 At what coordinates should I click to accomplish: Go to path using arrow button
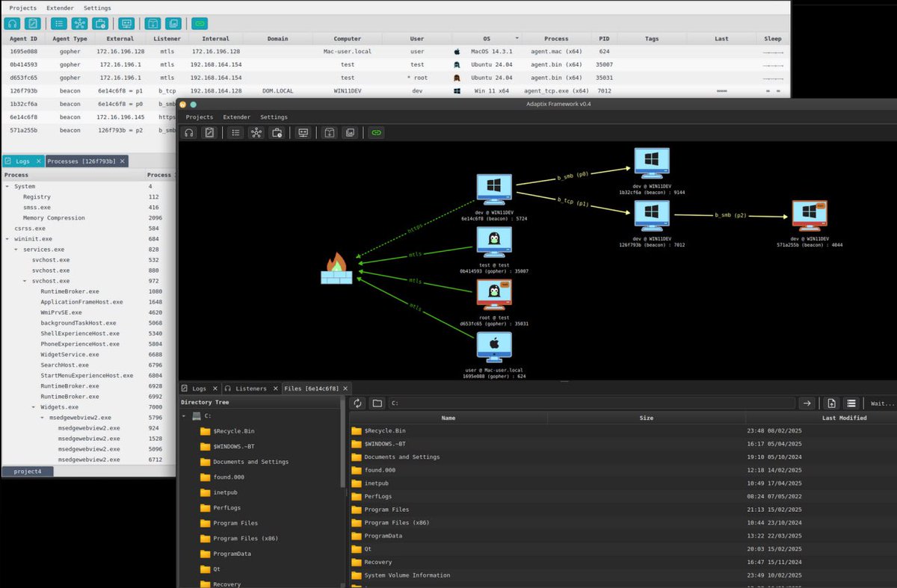tap(807, 403)
